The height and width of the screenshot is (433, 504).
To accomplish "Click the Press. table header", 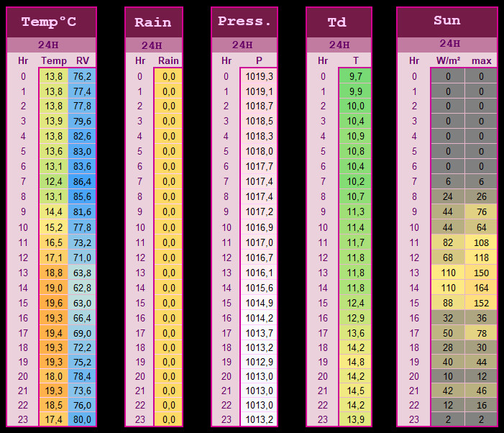I will coord(244,21).
